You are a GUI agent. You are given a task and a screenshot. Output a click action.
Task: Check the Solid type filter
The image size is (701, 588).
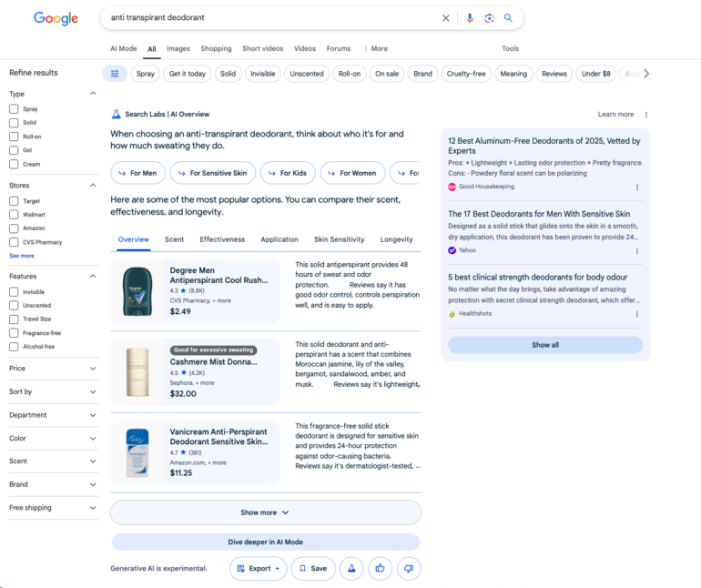point(14,123)
